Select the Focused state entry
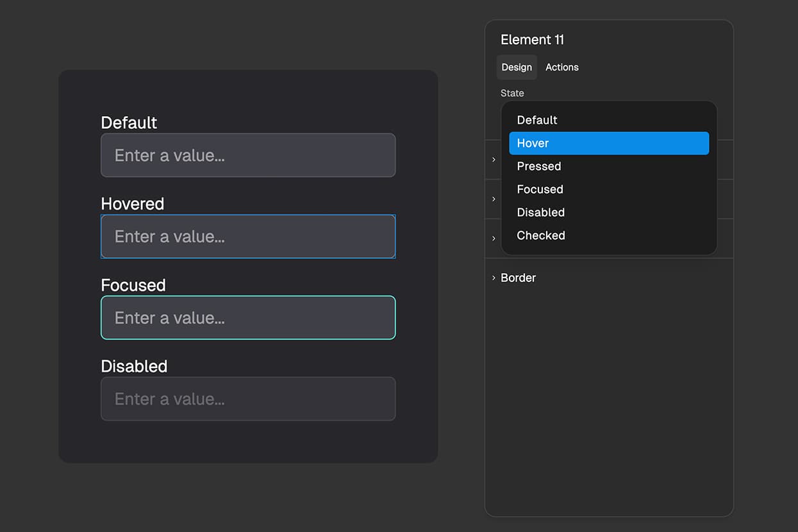The image size is (798, 532). (x=540, y=189)
